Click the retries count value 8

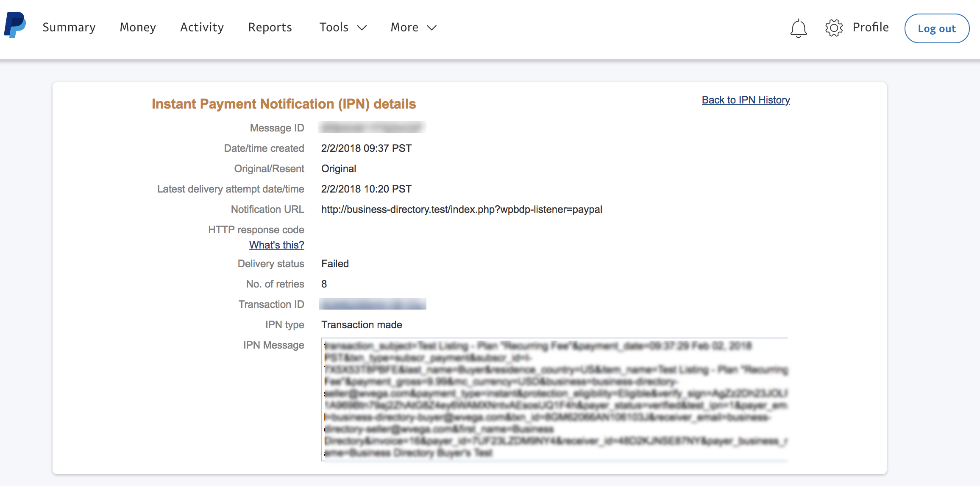324,284
